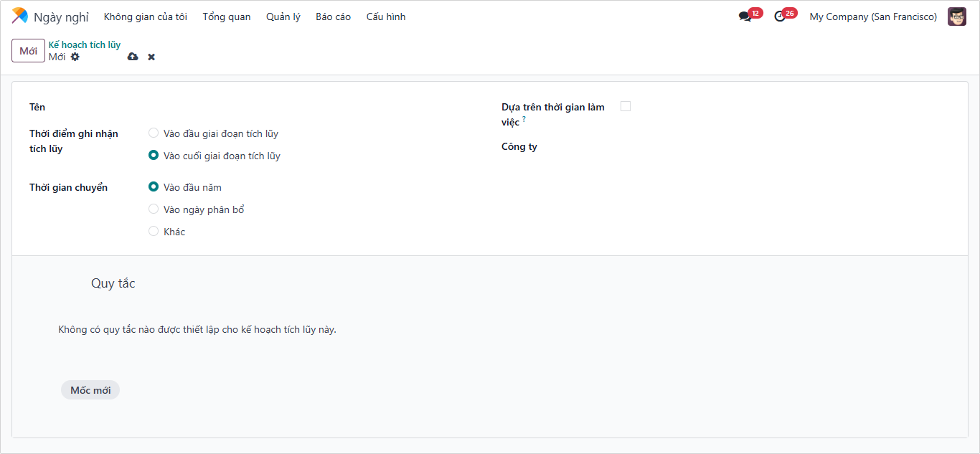Go back via Kế hoạch tích lũy breadcrumb
This screenshot has width=980, height=454.
point(84,44)
